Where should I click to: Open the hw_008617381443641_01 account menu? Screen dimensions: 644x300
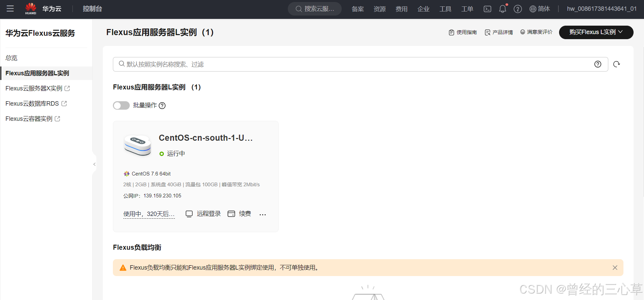[602, 9]
